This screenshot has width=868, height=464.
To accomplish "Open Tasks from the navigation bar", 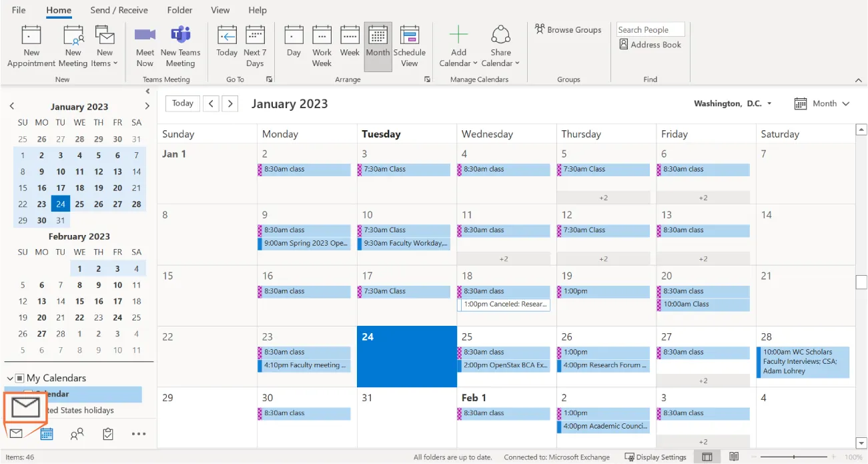I will pos(108,434).
